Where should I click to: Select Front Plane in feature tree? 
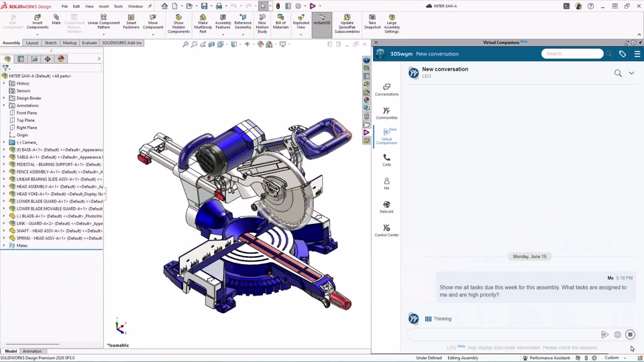(x=27, y=113)
